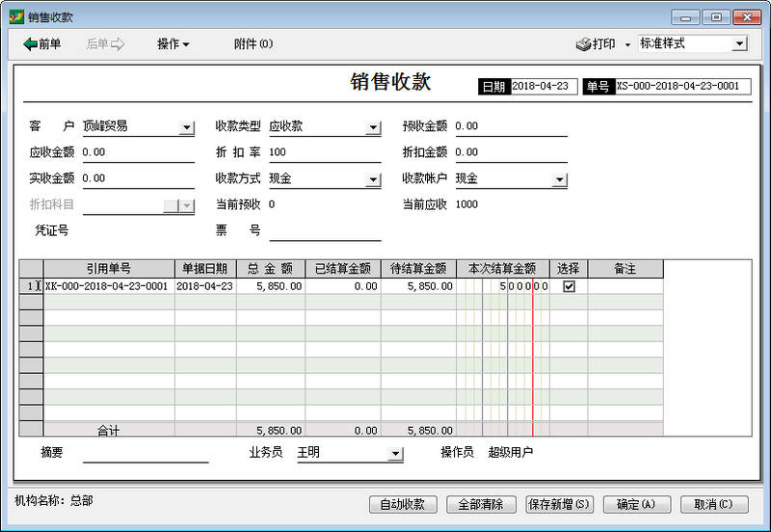
Task: Click the 待结算金额 column header
Action: point(418,269)
